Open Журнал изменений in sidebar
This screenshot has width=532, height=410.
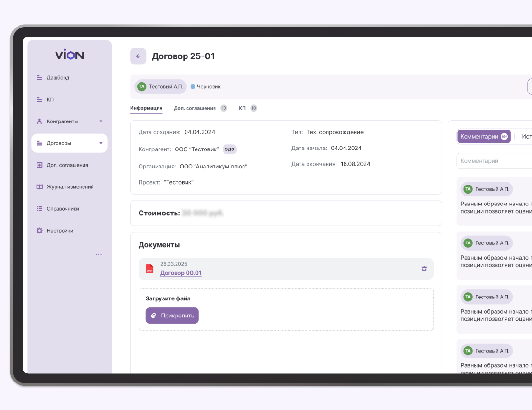click(x=70, y=187)
